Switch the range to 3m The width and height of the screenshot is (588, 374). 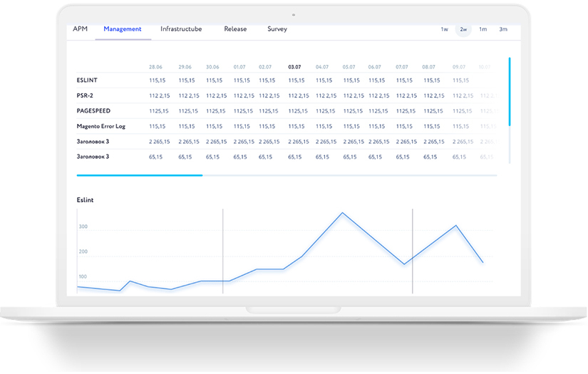pyautogui.click(x=503, y=29)
